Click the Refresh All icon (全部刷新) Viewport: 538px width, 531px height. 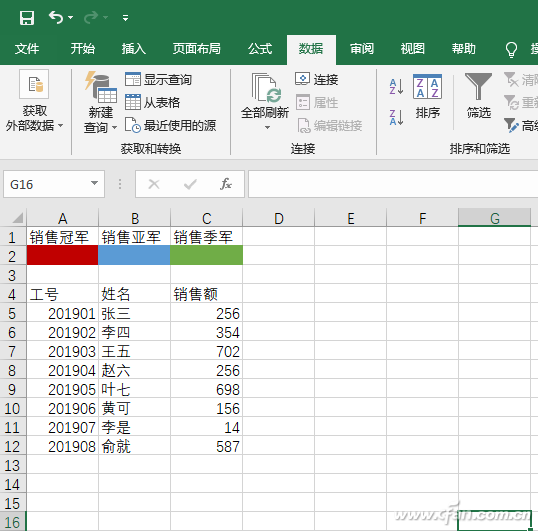click(266, 88)
